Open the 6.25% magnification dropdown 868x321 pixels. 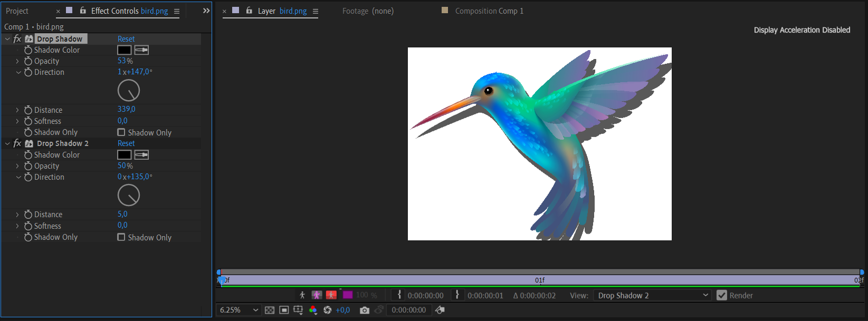(x=239, y=310)
